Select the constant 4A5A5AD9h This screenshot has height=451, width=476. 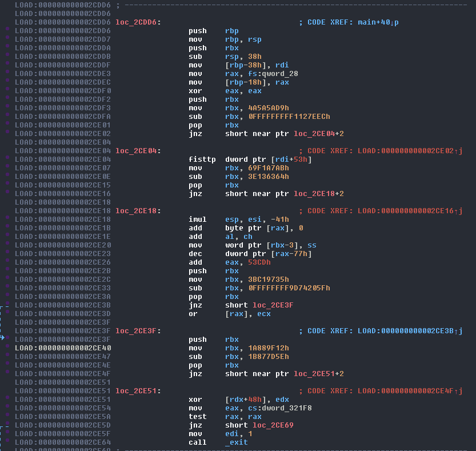pos(269,108)
